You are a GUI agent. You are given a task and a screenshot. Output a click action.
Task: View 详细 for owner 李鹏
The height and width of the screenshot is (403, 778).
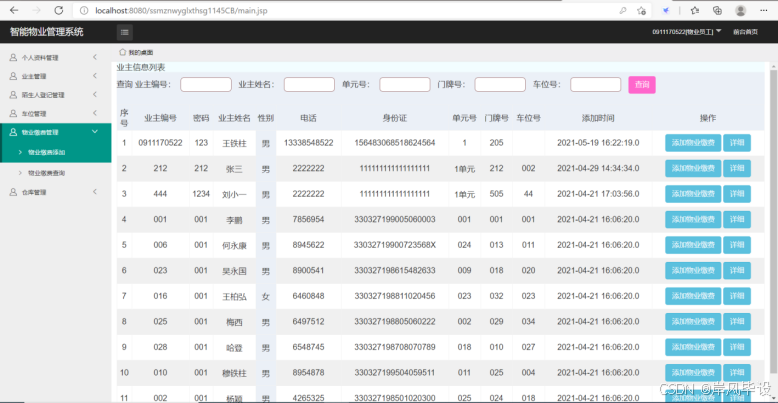click(737, 219)
